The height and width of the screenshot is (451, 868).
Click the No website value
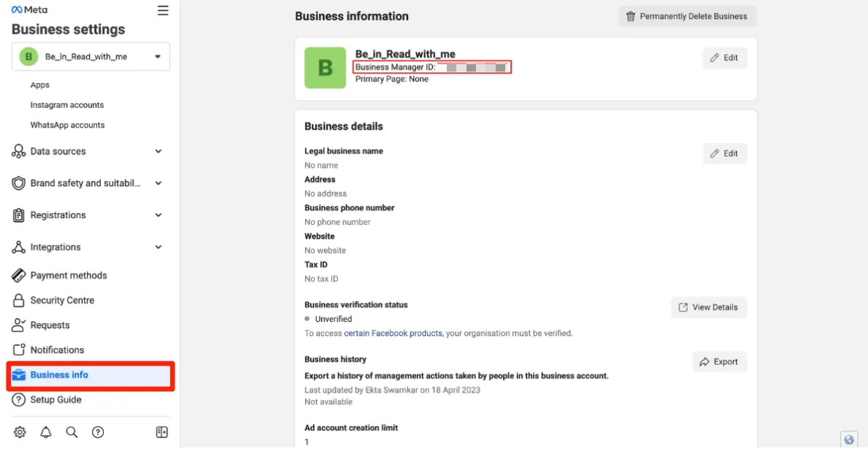[x=325, y=250]
